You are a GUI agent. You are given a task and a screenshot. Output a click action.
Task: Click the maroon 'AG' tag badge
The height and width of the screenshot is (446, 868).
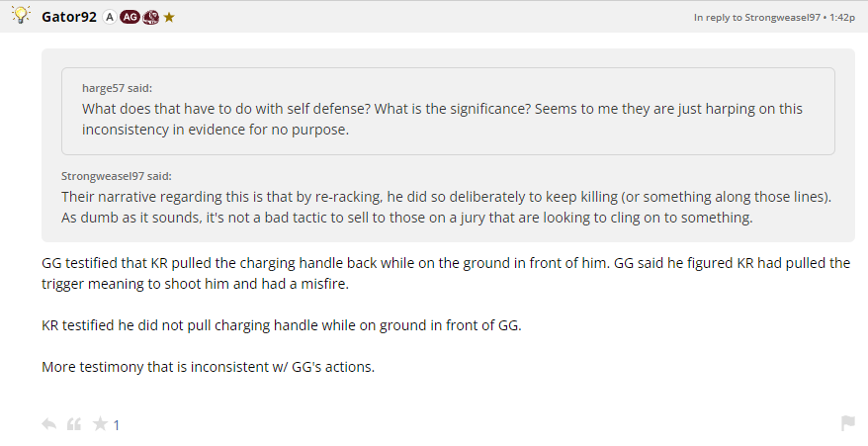130,18
